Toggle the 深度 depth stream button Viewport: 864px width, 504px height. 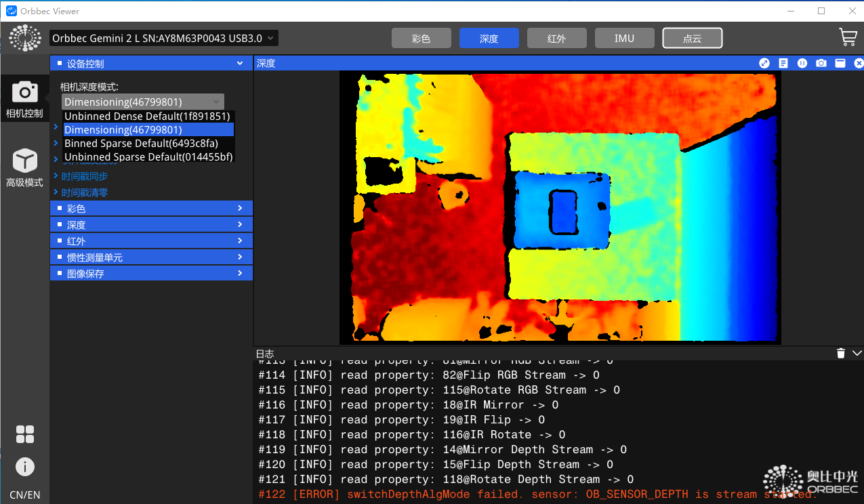489,39
